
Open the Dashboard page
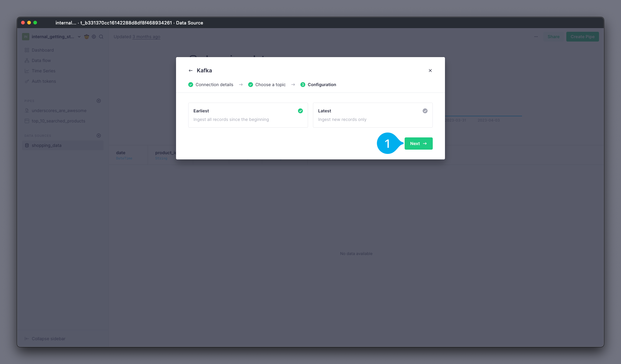point(42,50)
